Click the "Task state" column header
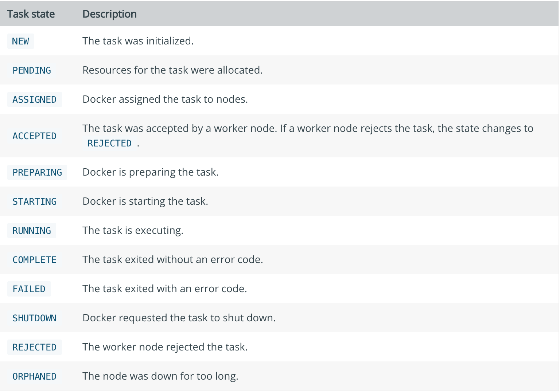The height and width of the screenshot is (392, 560). (x=31, y=14)
